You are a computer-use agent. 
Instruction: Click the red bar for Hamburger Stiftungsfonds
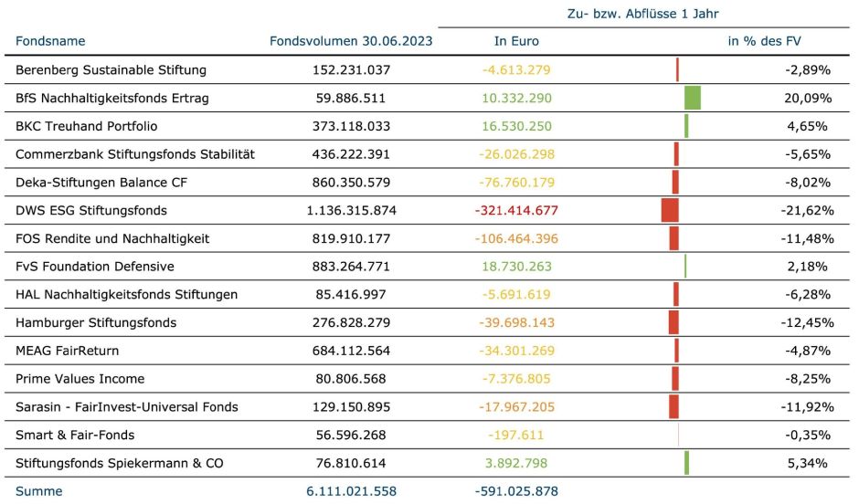[x=673, y=322]
